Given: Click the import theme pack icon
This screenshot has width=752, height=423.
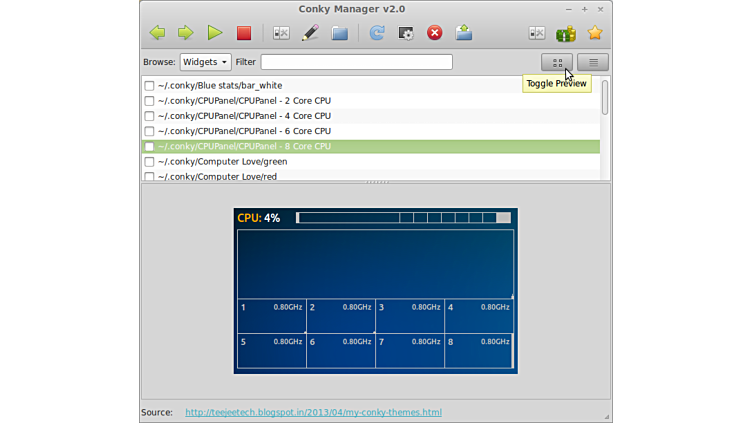Looking at the screenshot, I should point(463,33).
